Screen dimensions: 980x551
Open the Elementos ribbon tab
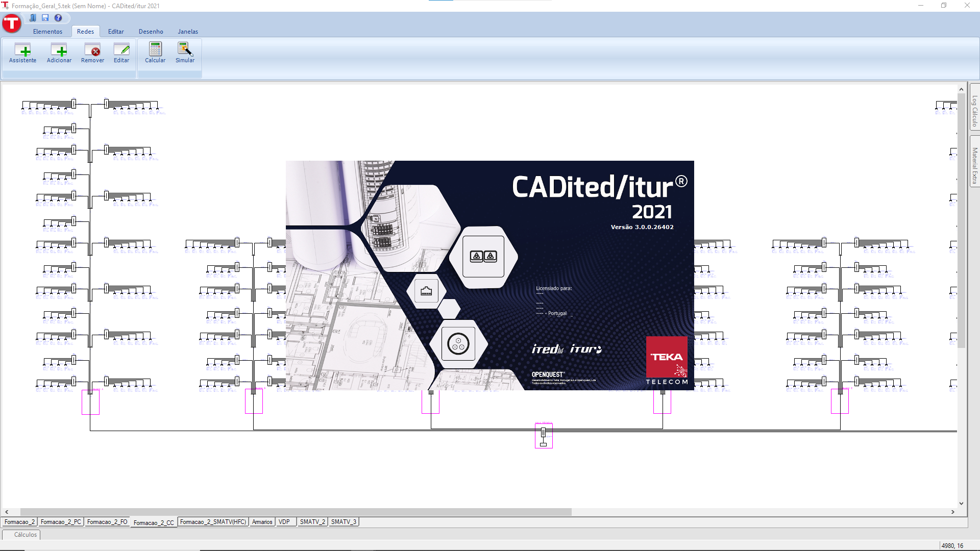point(47,32)
